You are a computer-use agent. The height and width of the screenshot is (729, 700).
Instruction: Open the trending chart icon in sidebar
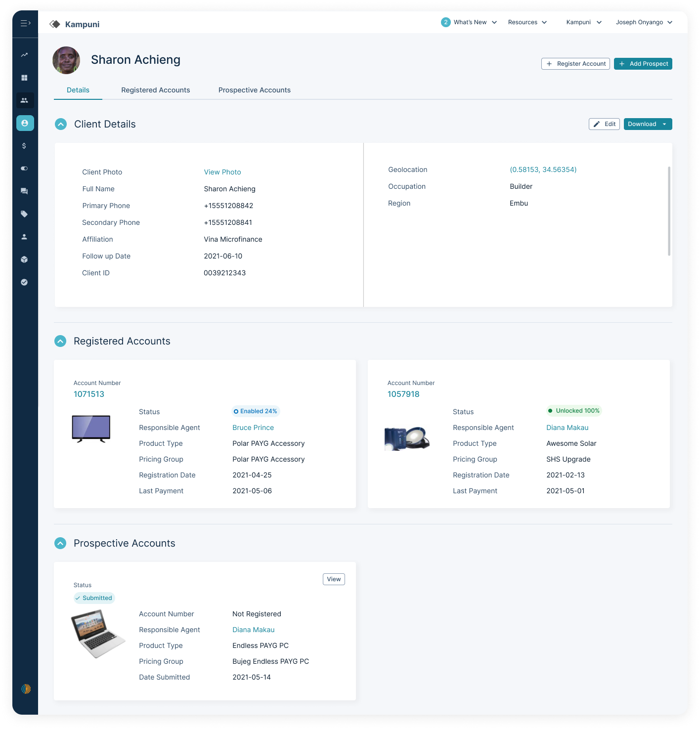point(24,55)
